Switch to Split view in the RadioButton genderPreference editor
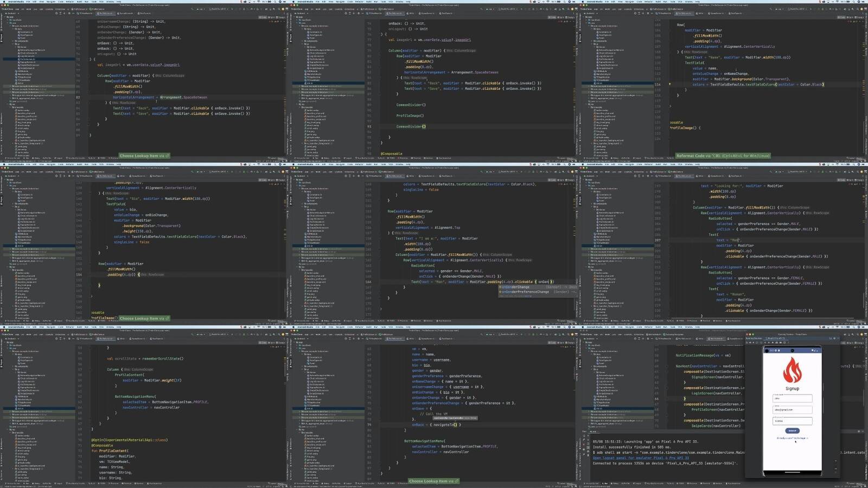Image resolution: width=868 pixels, height=488 pixels. [849, 180]
